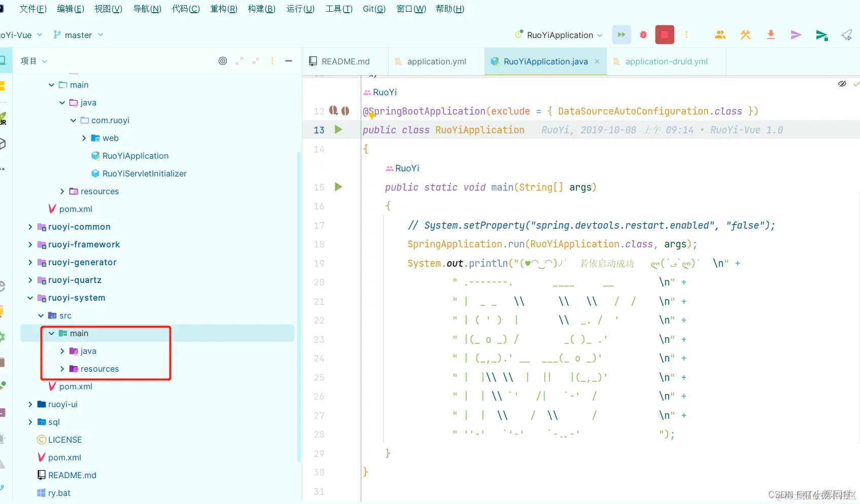Open the Code With Me people icon
This screenshot has width=860, height=504.
pyautogui.click(x=720, y=35)
